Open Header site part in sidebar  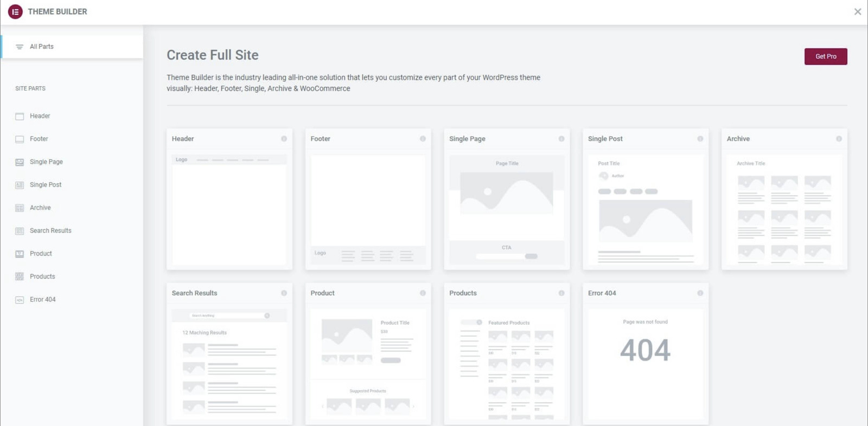[x=40, y=116]
